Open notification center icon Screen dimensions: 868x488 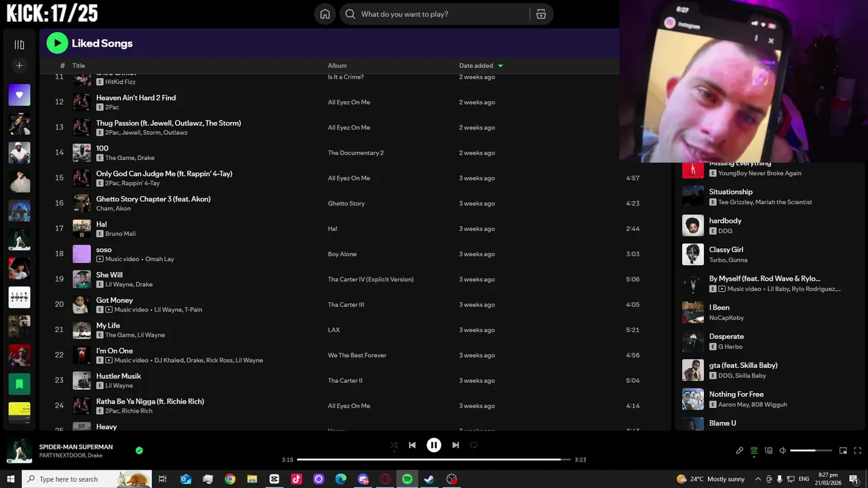(x=854, y=479)
